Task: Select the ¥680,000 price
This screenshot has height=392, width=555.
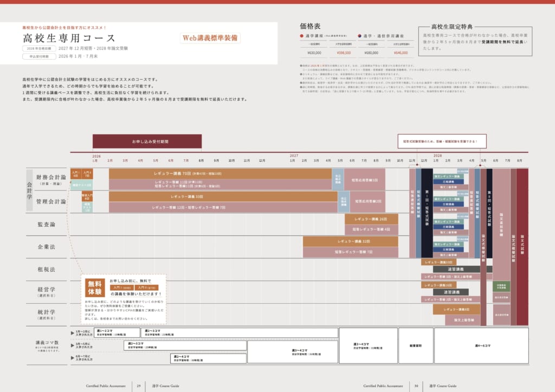Action: 371,53
